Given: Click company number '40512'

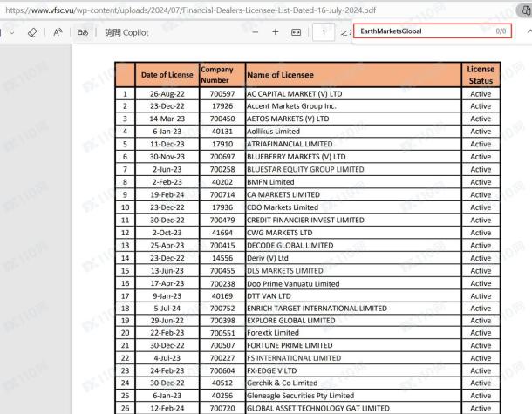Looking at the screenshot, I should point(222,383).
